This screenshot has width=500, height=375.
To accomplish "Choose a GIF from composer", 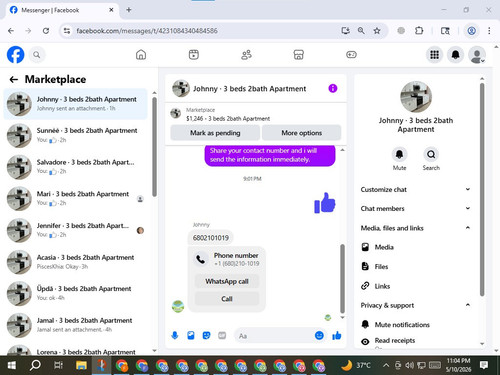I will pyautogui.click(x=222, y=335).
